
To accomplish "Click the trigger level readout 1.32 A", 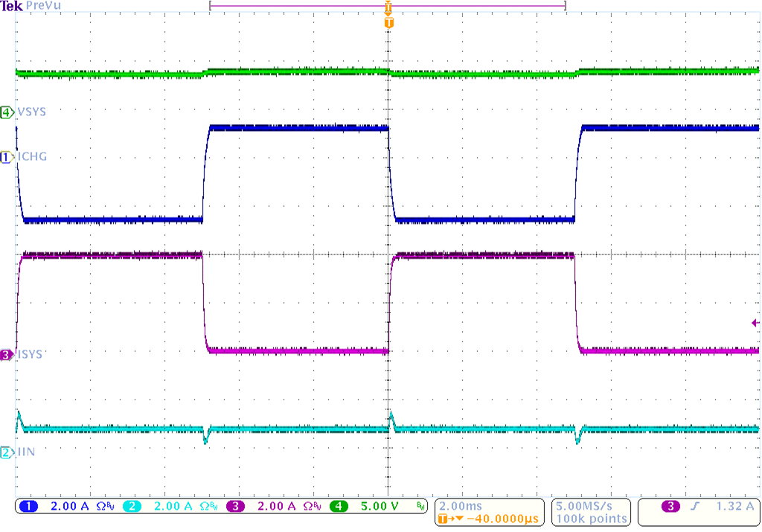I will click(734, 506).
